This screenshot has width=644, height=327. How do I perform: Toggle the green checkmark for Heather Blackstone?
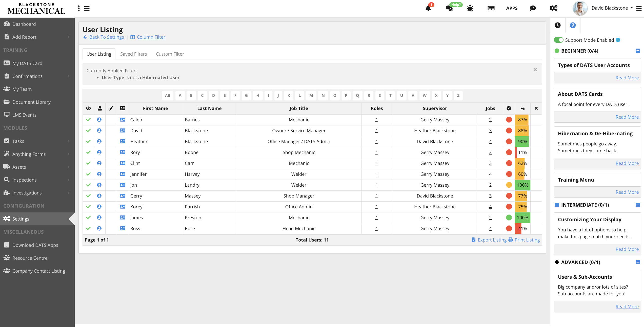[x=88, y=141]
